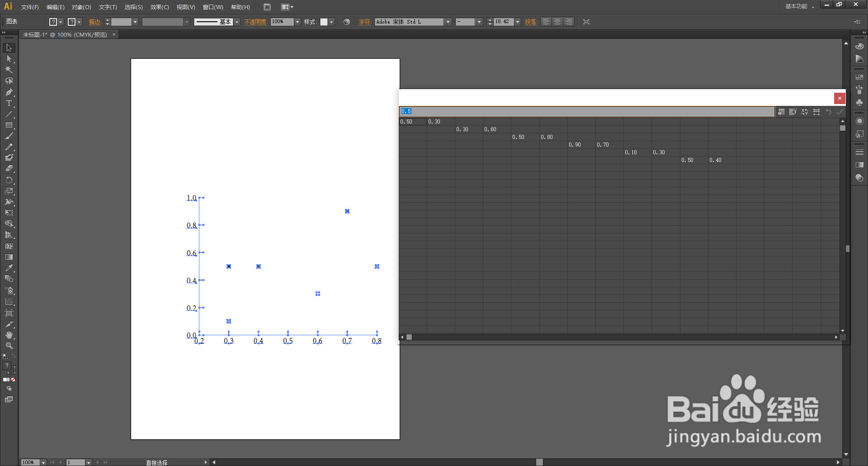Open the 基本功能 workspace dropdown
868x466 pixels.
click(800, 7)
